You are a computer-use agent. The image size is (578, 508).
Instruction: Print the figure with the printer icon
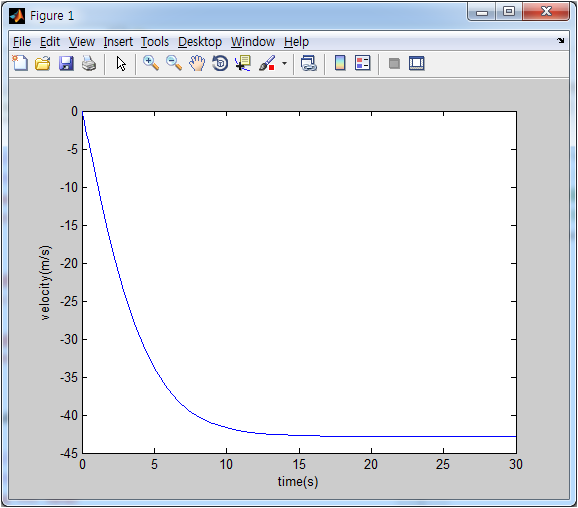89,63
